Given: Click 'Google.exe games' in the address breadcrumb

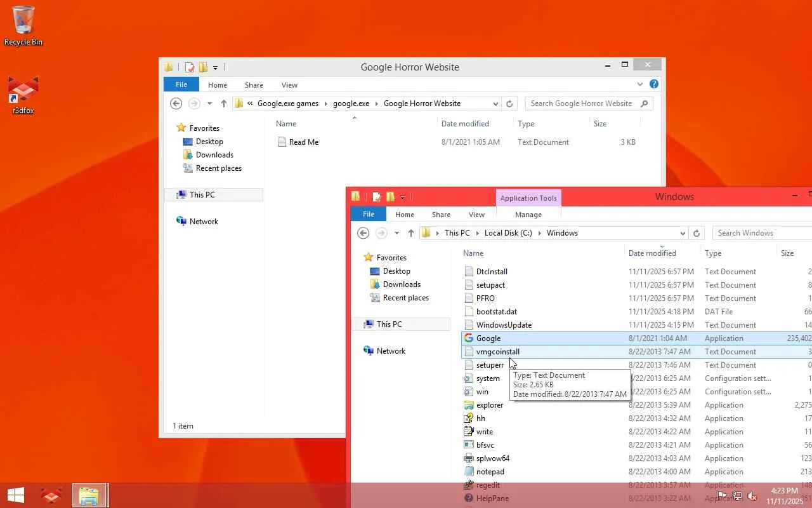Looking at the screenshot, I should click(x=288, y=104).
